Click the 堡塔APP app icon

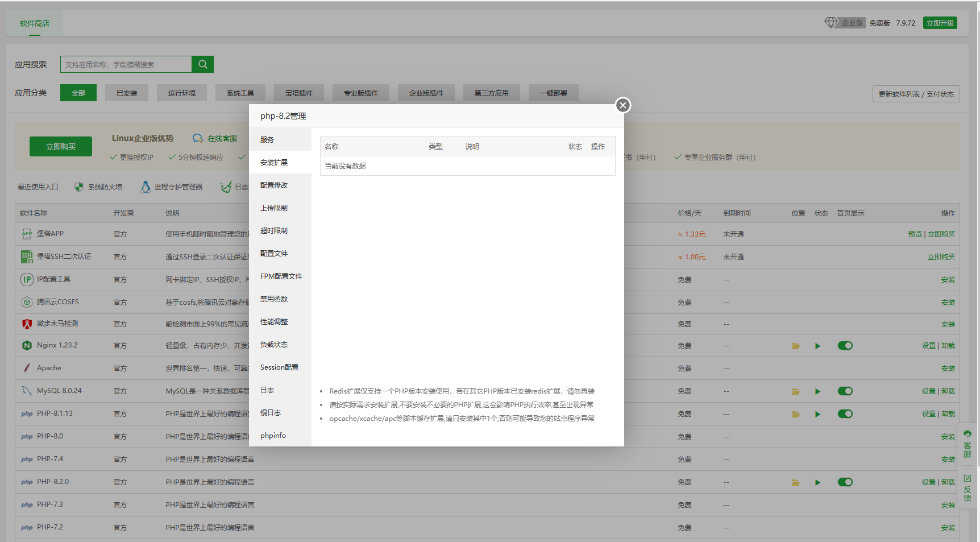[27, 234]
